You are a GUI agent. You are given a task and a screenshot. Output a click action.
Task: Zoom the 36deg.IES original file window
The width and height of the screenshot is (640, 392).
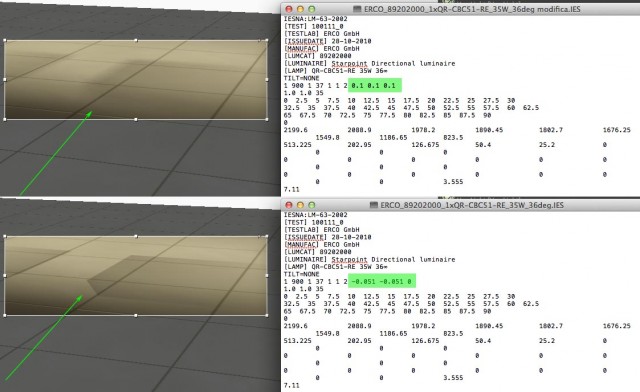click(311, 205)
